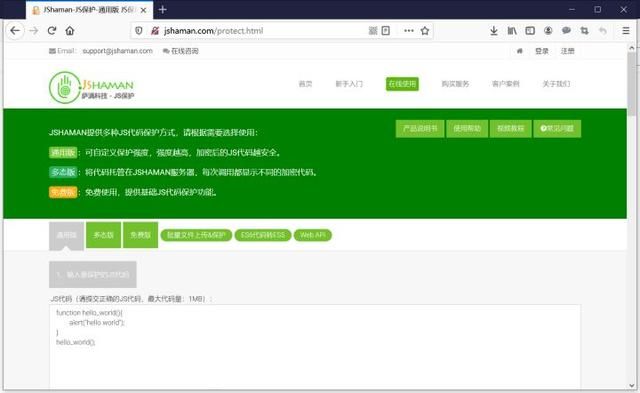
Task: Click the address bar URL jshaman.com/protect.html
Action: [x=213, y=31]
